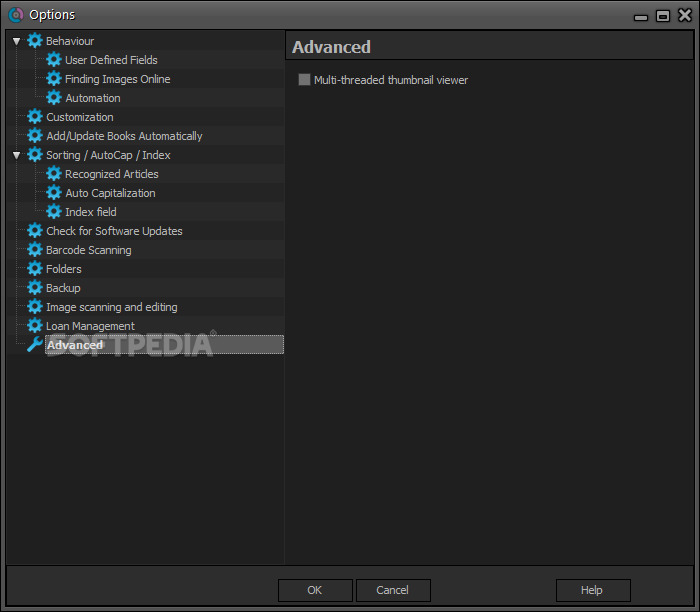
Task: Click the wrench icon beside Advanced
Action: coord(34,345)
